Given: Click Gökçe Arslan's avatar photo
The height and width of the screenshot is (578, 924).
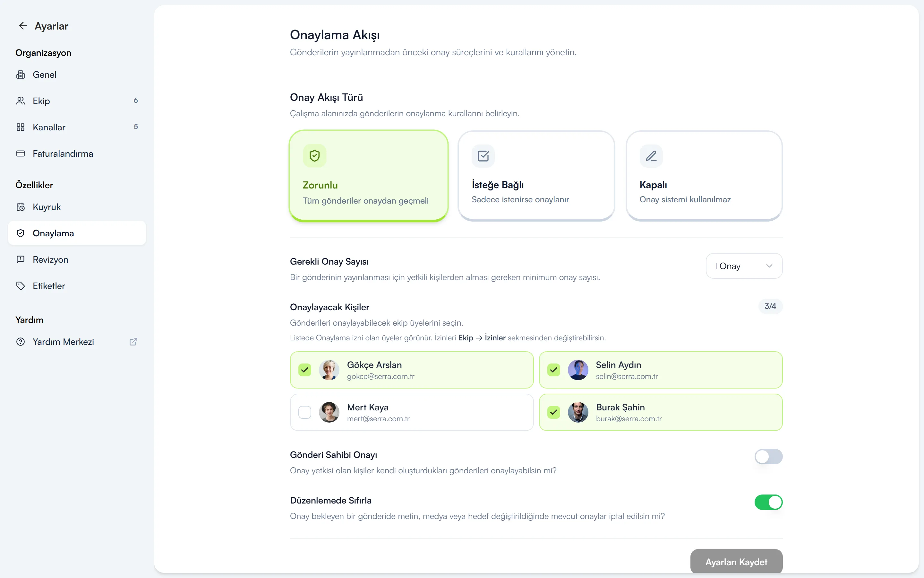Looking at the screenshot, I should pos(329,370).
